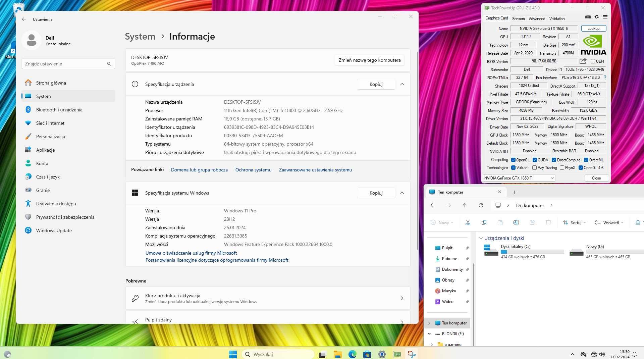The image size is (644, 359).
Task: Open the Ochrona systemu link
Action: 253,170
